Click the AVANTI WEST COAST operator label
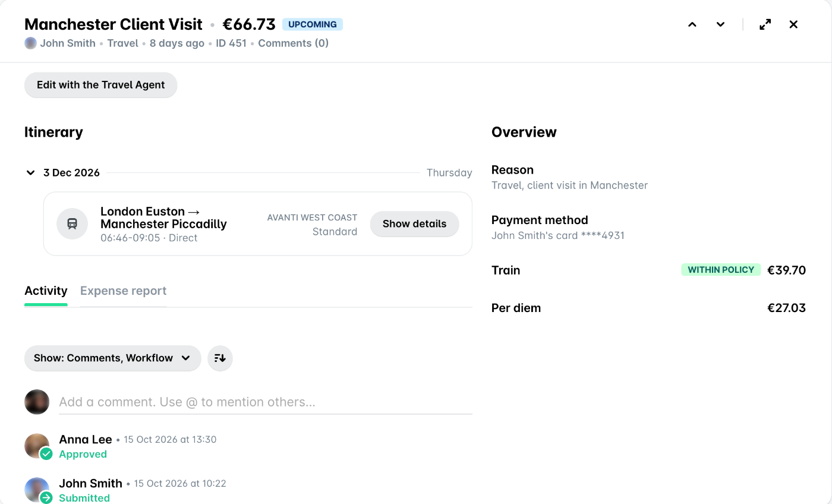832x504 pixels. (312, 218)
